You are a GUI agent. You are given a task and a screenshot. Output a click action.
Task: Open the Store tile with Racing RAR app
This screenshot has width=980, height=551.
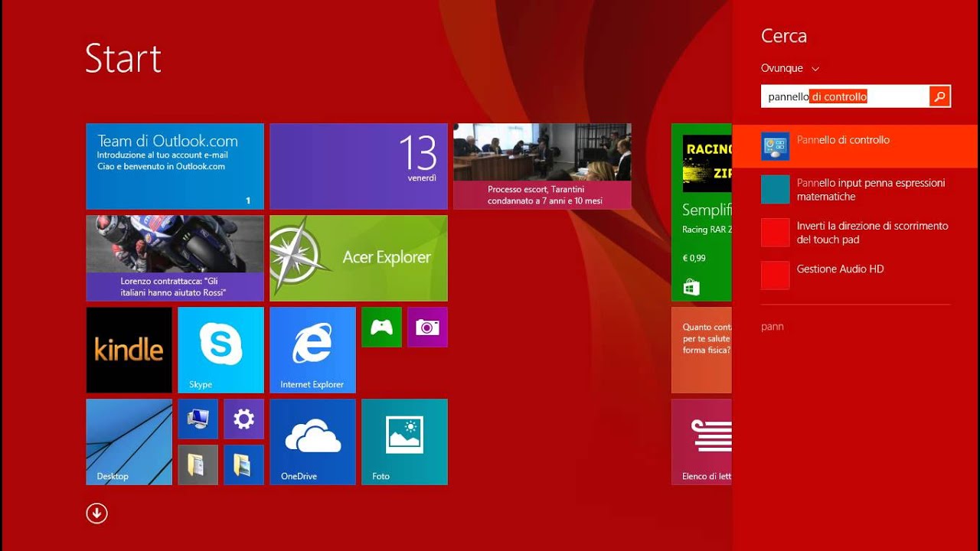pos(701,212)
